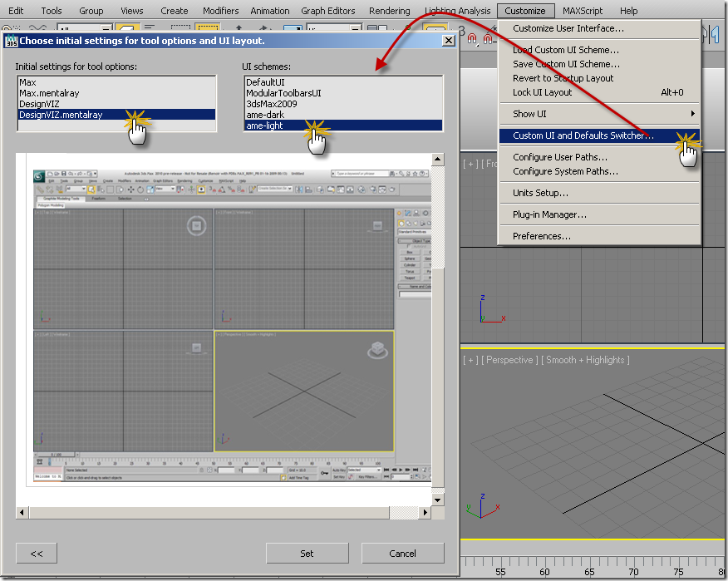The image size is (728, 581).
Task: Select Custom UI and Defaults Switcher entry
Action: 599,135
